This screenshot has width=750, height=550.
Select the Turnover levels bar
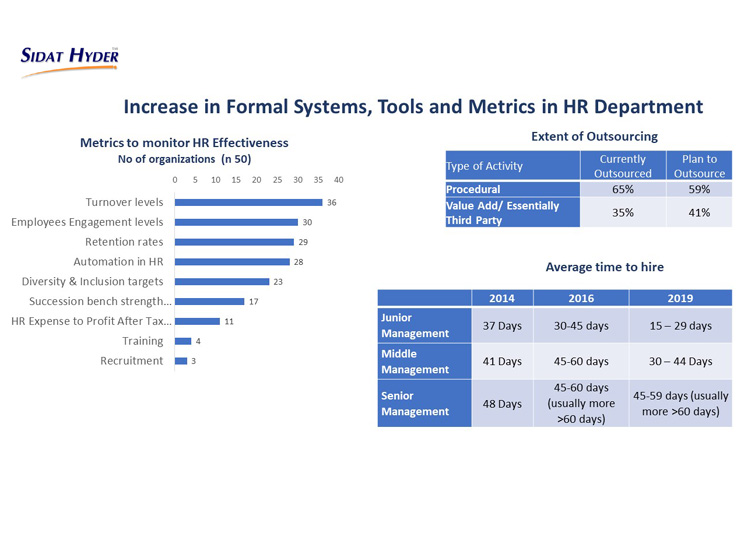click(x=249, y=202)
